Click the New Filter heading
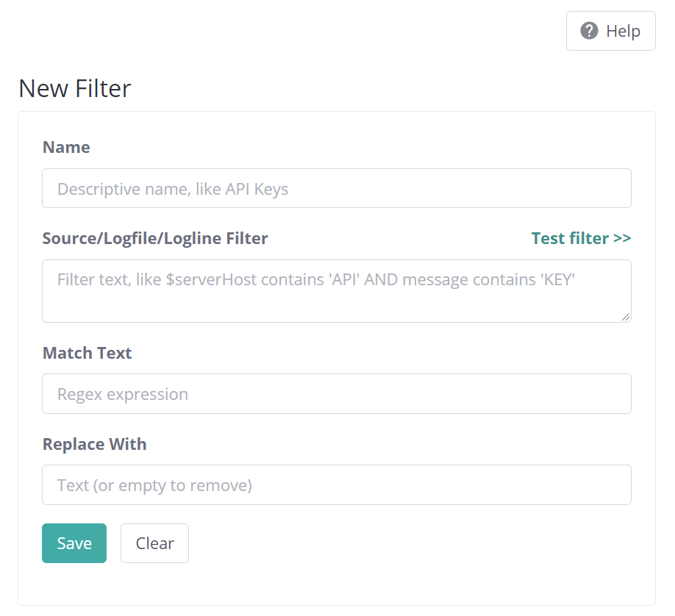Image resolution: width=675 pixels, height=616 pixels. pyautogui.click(x=74, y=88)
